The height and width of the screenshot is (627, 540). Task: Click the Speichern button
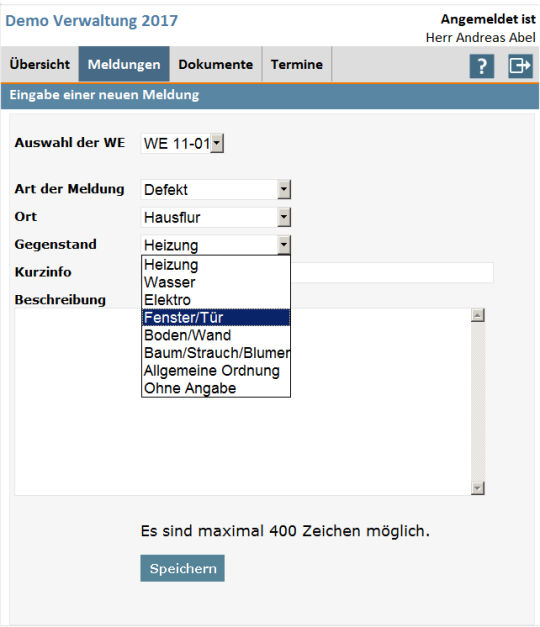point(182,568)
